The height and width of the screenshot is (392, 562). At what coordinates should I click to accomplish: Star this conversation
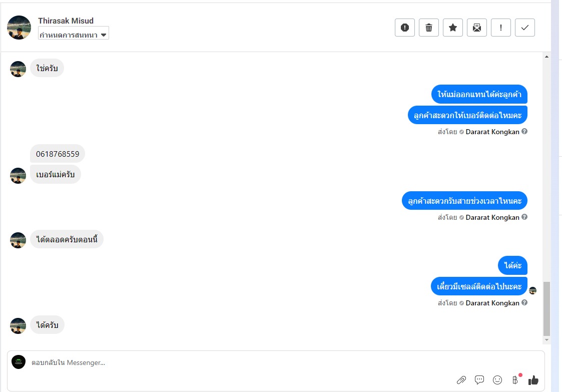point(453,28)
